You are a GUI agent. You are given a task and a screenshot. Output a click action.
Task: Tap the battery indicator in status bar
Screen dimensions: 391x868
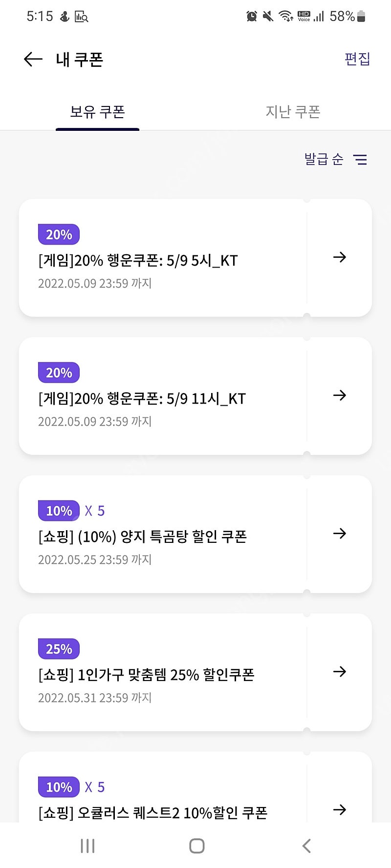(x=361, y=17)
